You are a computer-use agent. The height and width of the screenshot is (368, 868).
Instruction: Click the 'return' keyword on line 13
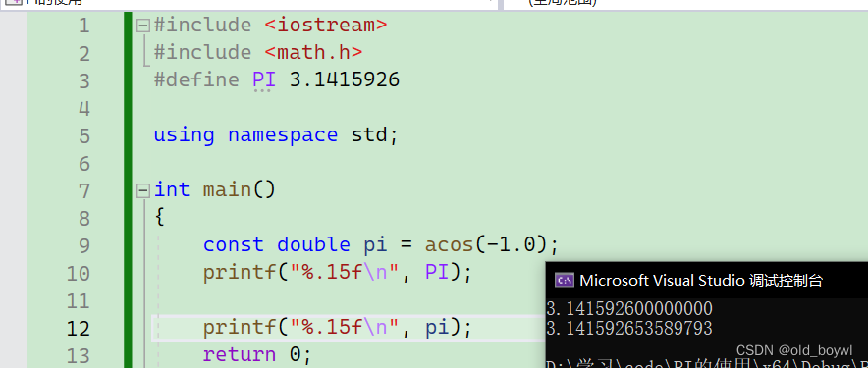(x=240, y=354)
